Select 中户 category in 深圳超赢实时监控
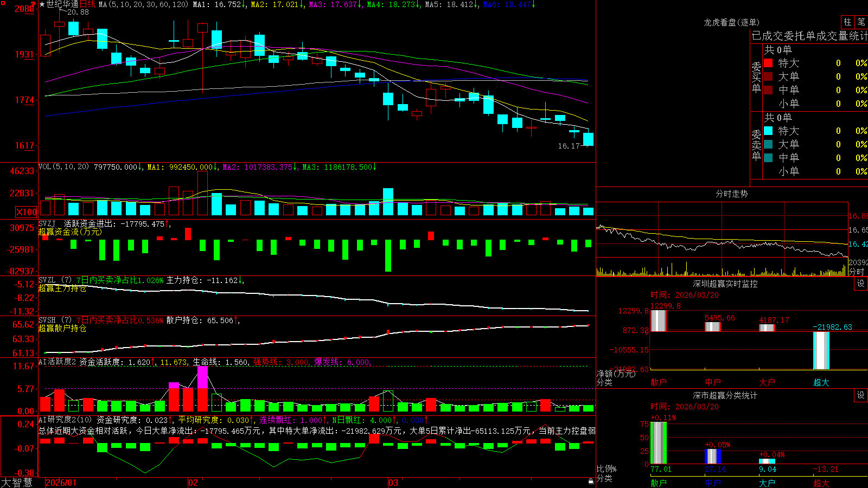 coord(713,382)
